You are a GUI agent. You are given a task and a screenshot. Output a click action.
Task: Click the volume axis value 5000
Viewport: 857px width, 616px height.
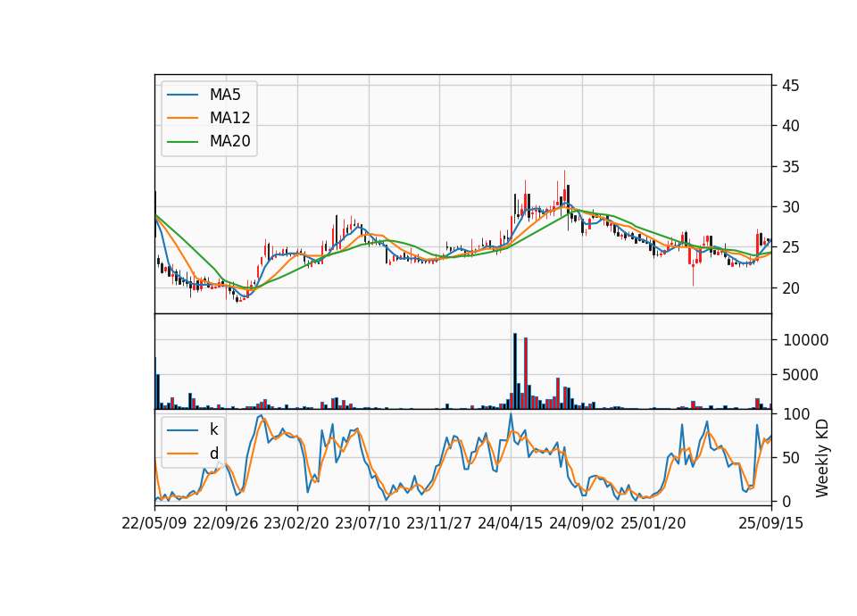[x=801, y=375]
